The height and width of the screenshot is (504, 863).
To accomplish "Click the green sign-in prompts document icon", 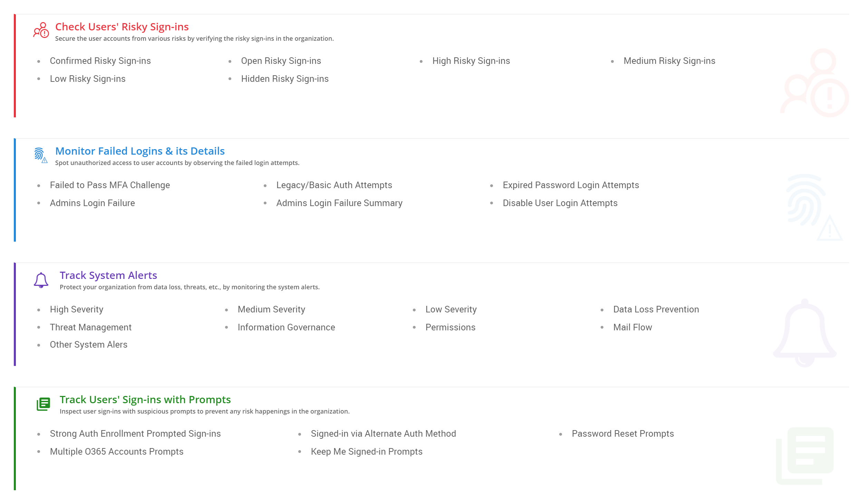I will [43, 404].
